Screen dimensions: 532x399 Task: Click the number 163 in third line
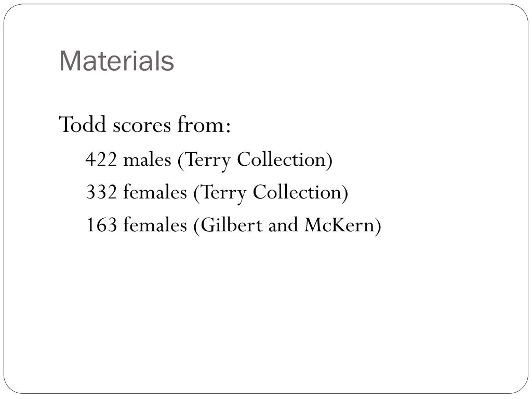[x=101, y=224]
